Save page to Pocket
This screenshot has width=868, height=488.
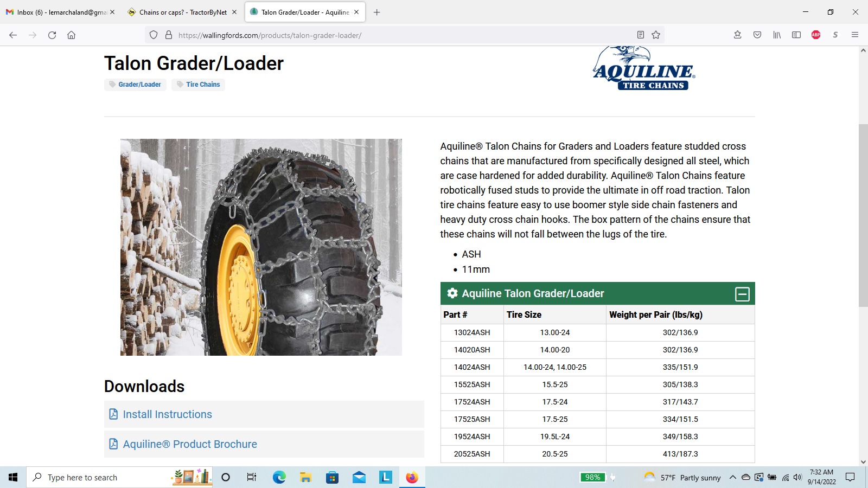pyautogui.click(x=757, y=35)
